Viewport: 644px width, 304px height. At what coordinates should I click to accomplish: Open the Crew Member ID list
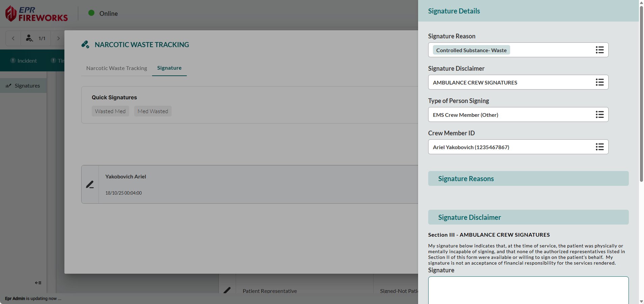point(599,147)
